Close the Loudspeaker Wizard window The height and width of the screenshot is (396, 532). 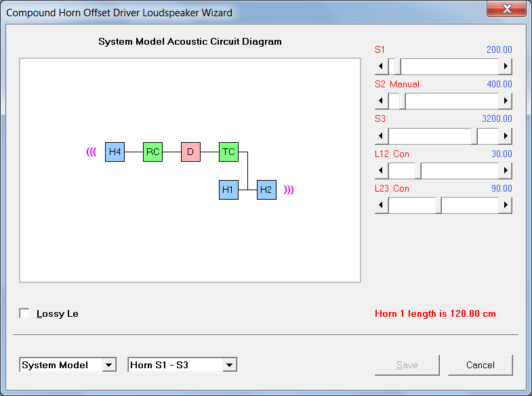point(506,9)
